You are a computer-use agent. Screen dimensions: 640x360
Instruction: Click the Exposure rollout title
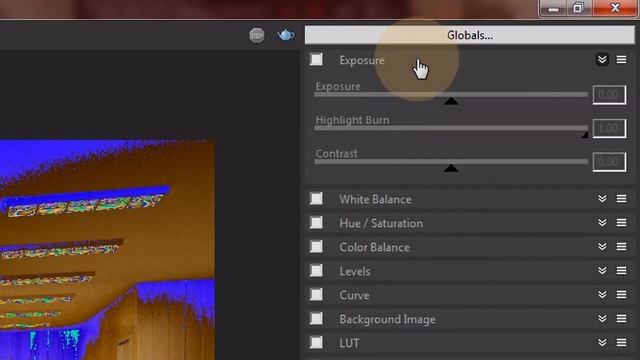point(362,60)
